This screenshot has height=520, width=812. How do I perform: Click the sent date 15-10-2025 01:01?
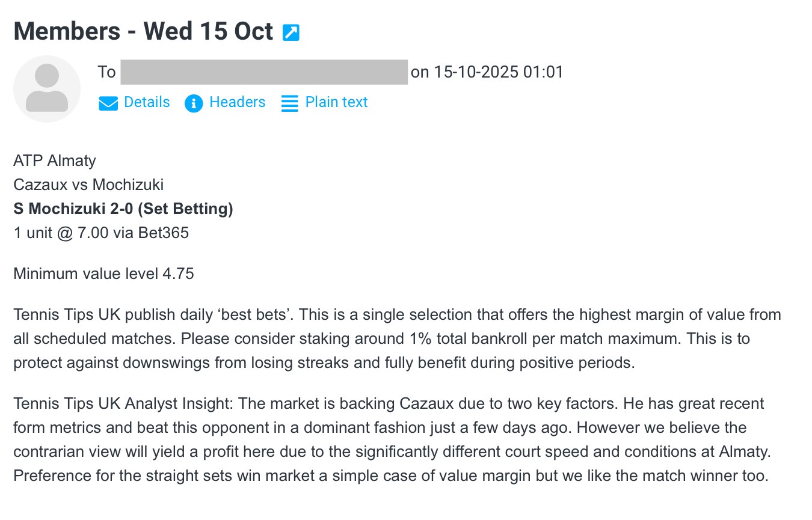click(x=499, y=72)
